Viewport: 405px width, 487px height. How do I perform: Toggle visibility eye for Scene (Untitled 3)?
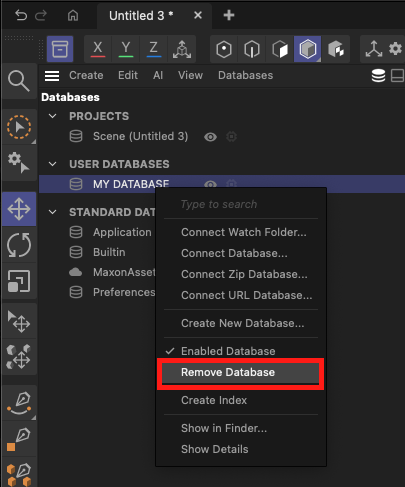210,137
